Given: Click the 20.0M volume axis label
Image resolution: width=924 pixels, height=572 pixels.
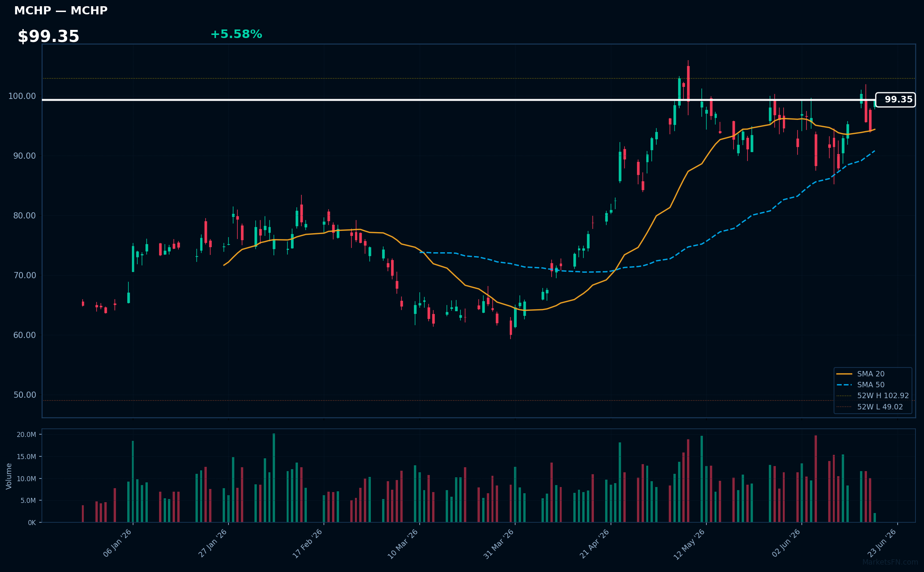Looking at the screenshot, I should click(x=26, y=435).
